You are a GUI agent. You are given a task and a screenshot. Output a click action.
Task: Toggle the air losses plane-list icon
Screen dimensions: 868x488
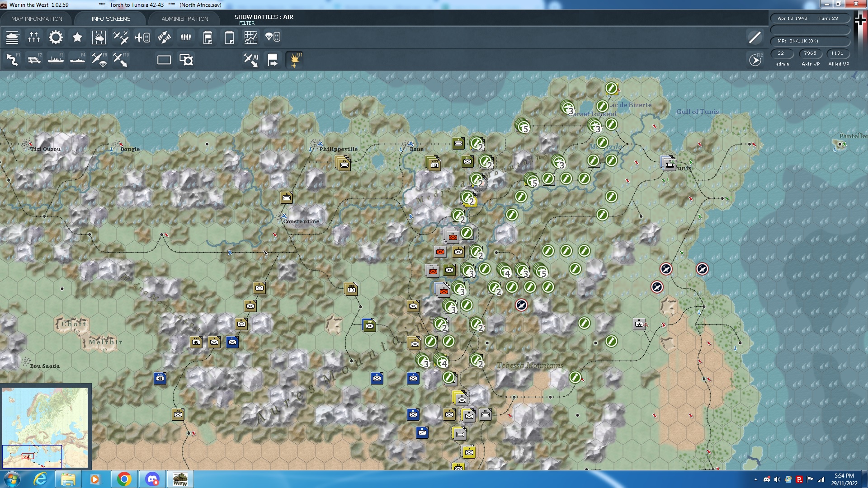click(x=142, y=38)
